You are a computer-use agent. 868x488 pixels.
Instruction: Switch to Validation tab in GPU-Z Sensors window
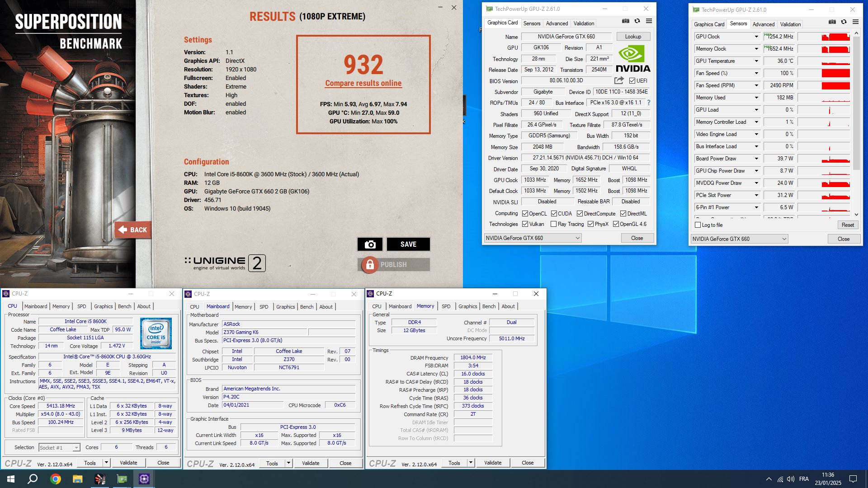(790, 24)
